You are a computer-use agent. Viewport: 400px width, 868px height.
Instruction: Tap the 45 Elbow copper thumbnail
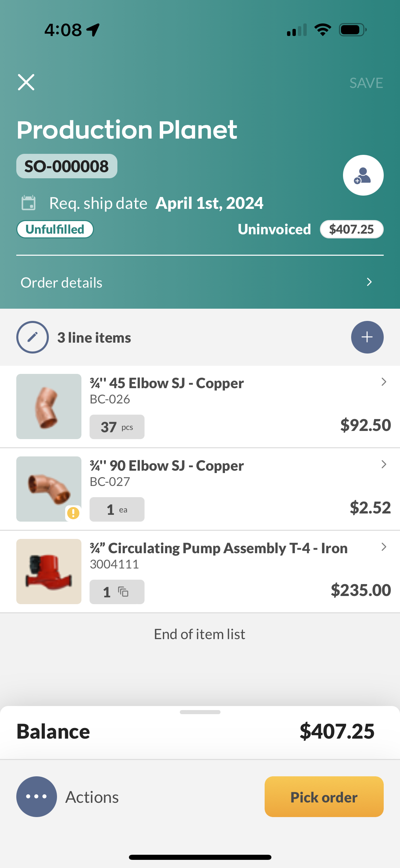tap(49, 406)
